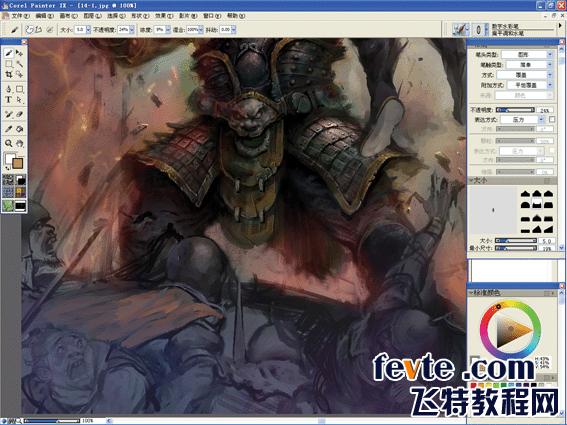Select the Layer Adjuster tool
This screenshot has width=567, height=425.
[20, 53]
